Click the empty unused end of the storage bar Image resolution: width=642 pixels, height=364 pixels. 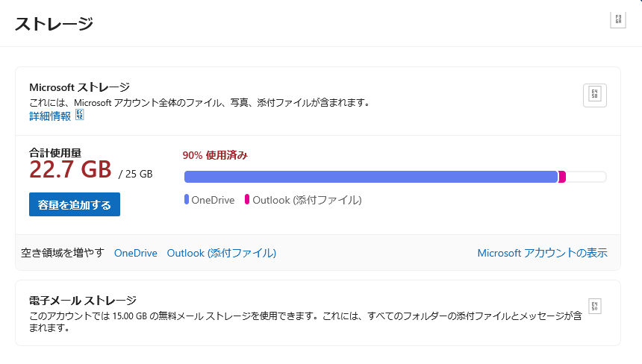[x=586, y=177]
